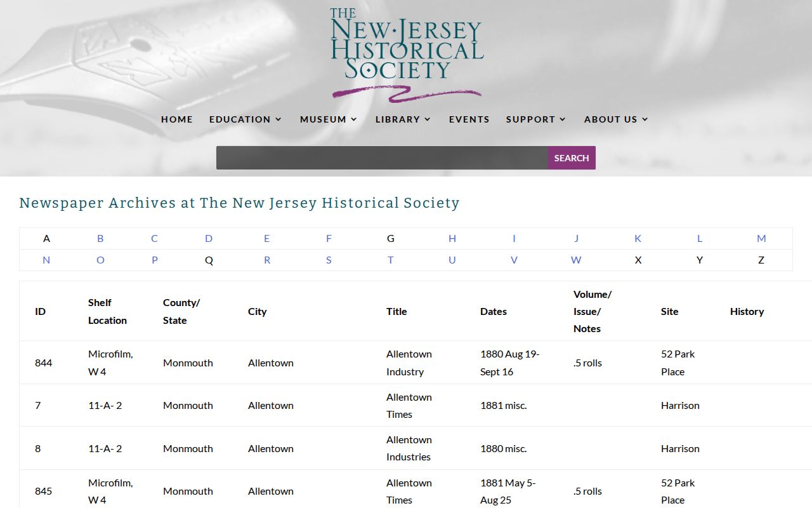
Task: Open letter J newspaper listings
Action: coord(576,239)
